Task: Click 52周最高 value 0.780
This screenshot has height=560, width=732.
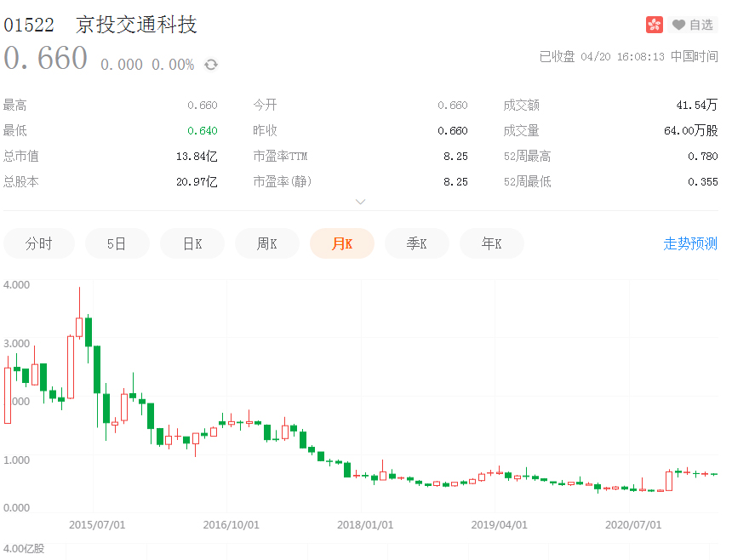Action: [x=702, y=157]
